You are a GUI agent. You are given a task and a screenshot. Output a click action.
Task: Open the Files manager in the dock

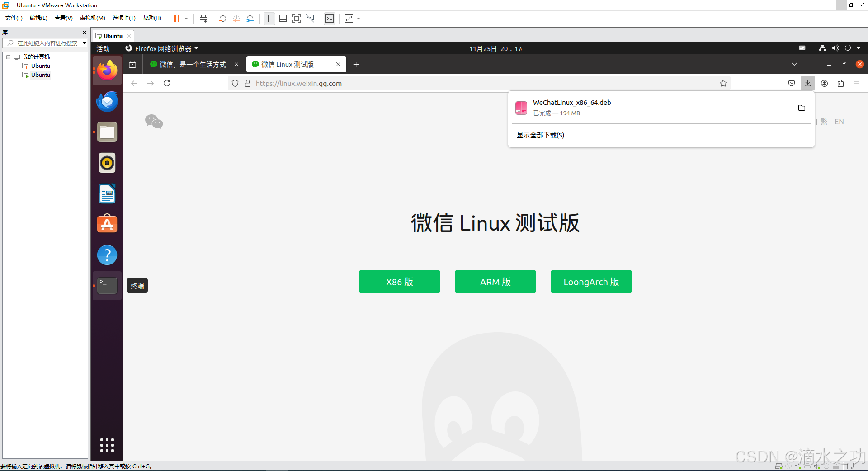point(107,132)
